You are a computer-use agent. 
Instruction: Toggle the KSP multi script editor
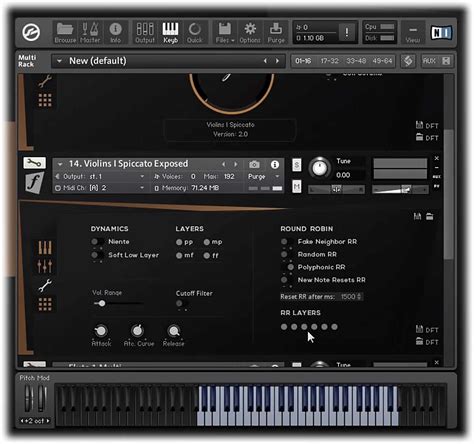(x=408, y=61)
